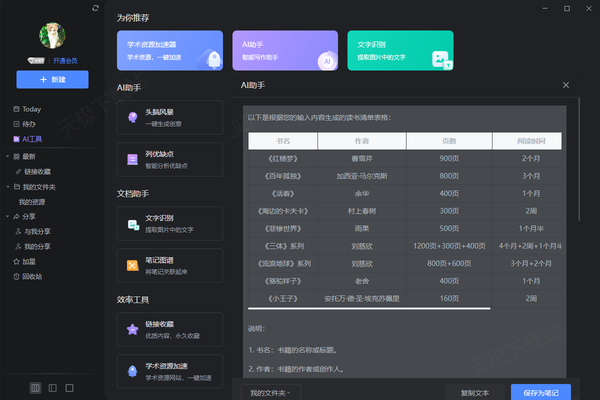Image resolution: width=600 pixels, height=400 pixels.
Task: Switch to three-column layout view icon
Action: click(x=36, y=387)
